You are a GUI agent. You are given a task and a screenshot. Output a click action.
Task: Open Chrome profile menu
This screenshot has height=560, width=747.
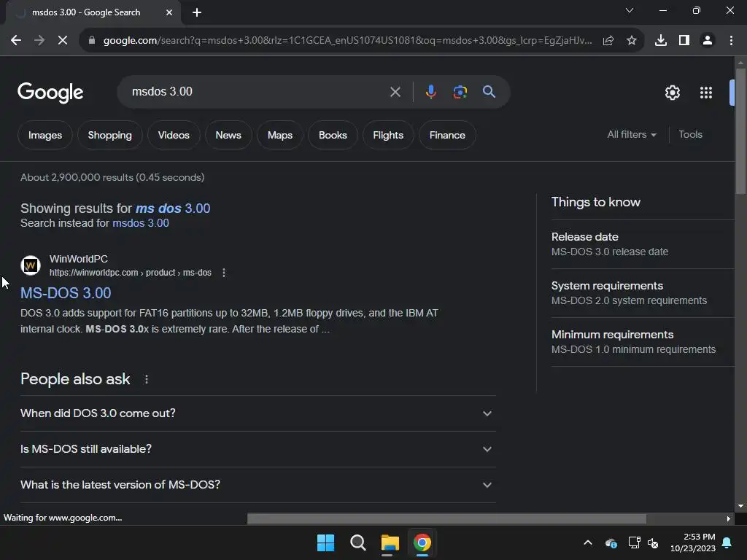click(x=708, y=41)
